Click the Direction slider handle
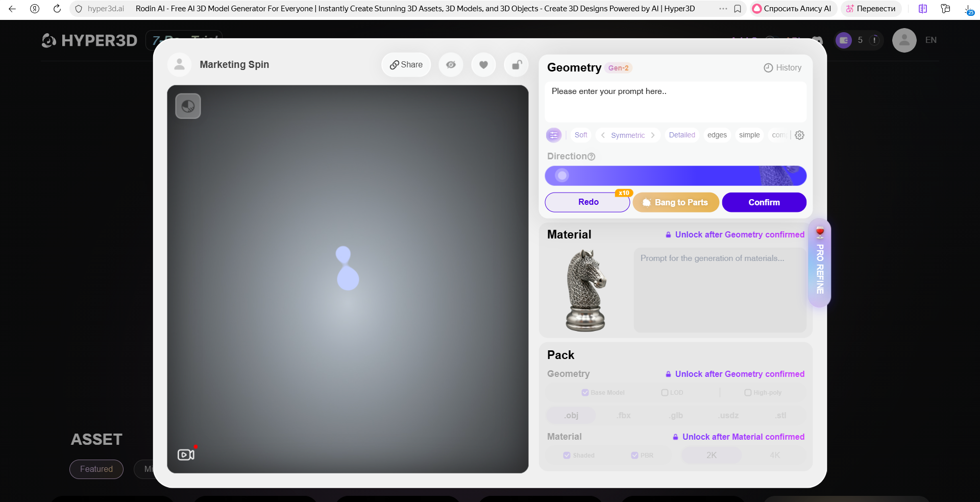The height and width of the screenshot is (502, 980). tap(562, 176)
